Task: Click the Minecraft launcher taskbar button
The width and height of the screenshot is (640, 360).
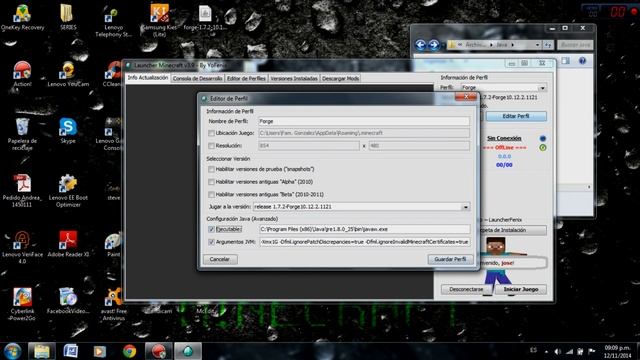Action: [188, 351]
